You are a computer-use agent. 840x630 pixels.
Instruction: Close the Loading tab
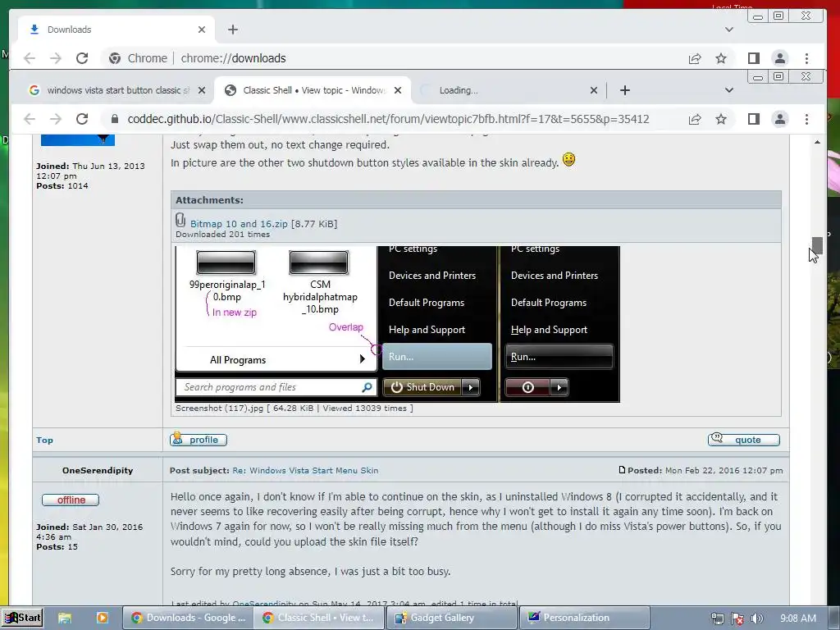[594, 90]
